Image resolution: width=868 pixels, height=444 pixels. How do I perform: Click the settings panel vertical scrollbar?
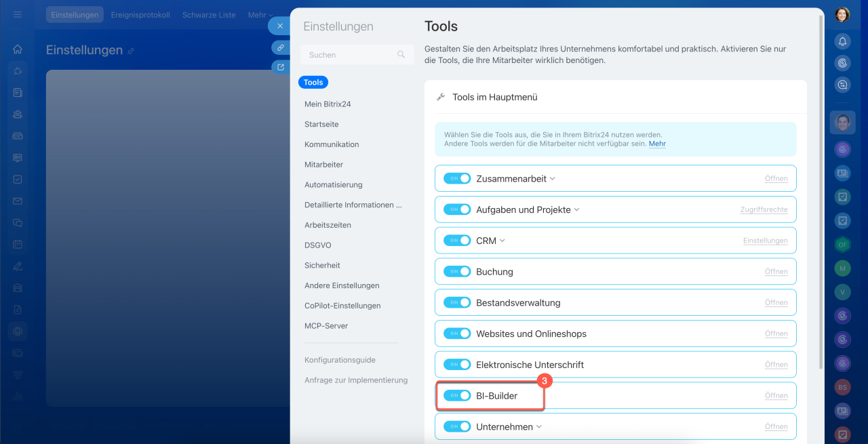coord(822,191)
